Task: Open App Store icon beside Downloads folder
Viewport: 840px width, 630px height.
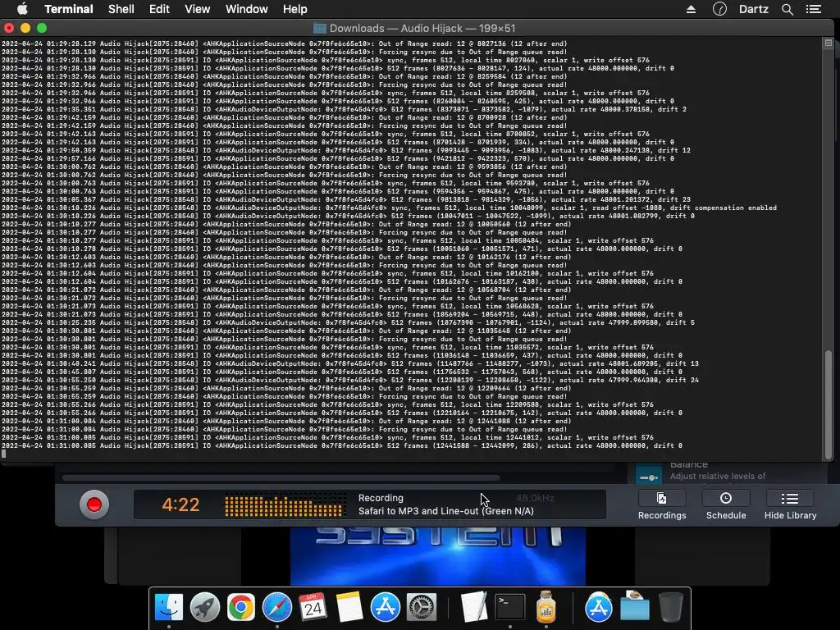Action: (598, 607)
